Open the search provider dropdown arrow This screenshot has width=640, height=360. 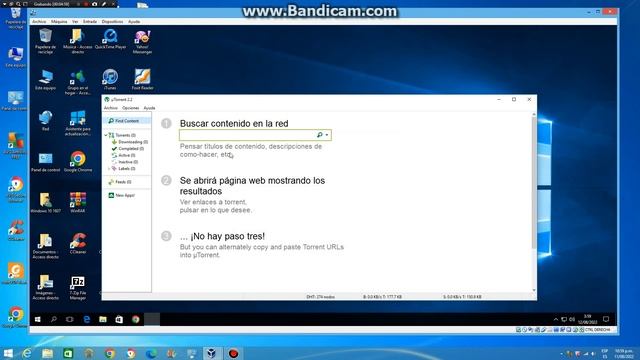pyautogui.click(x=327, y=135)
